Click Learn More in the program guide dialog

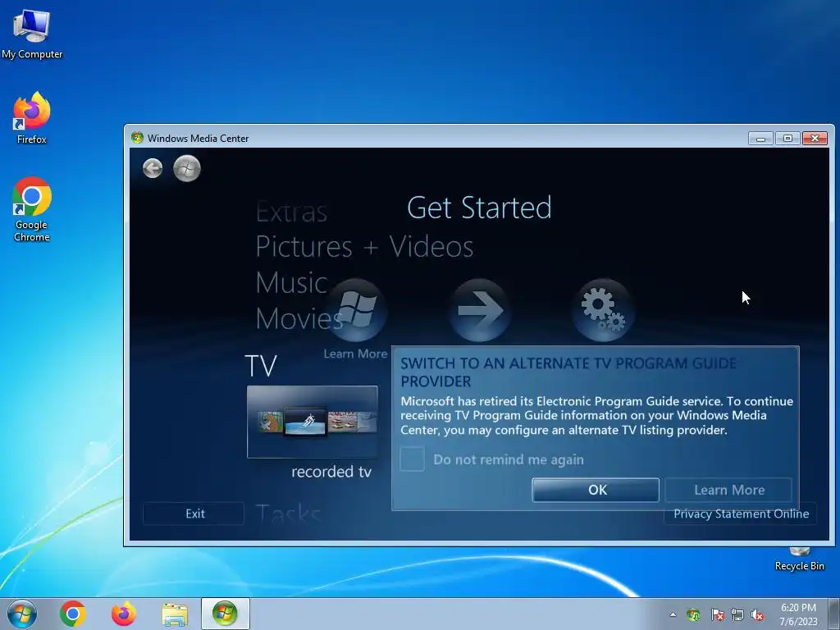(728, 490)
